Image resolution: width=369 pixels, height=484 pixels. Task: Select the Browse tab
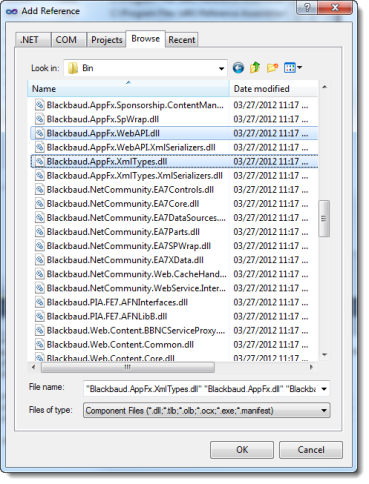pyautogui.click(x=145, y=39)
